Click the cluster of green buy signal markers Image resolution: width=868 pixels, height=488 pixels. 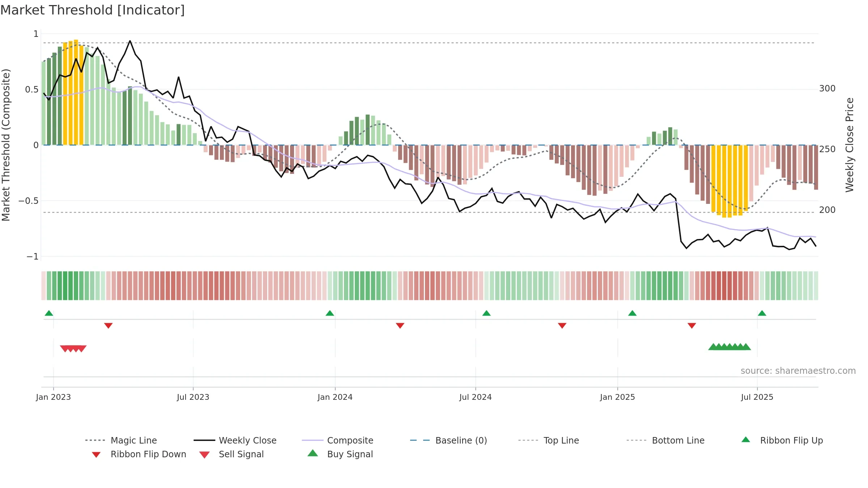pos(729,347)
